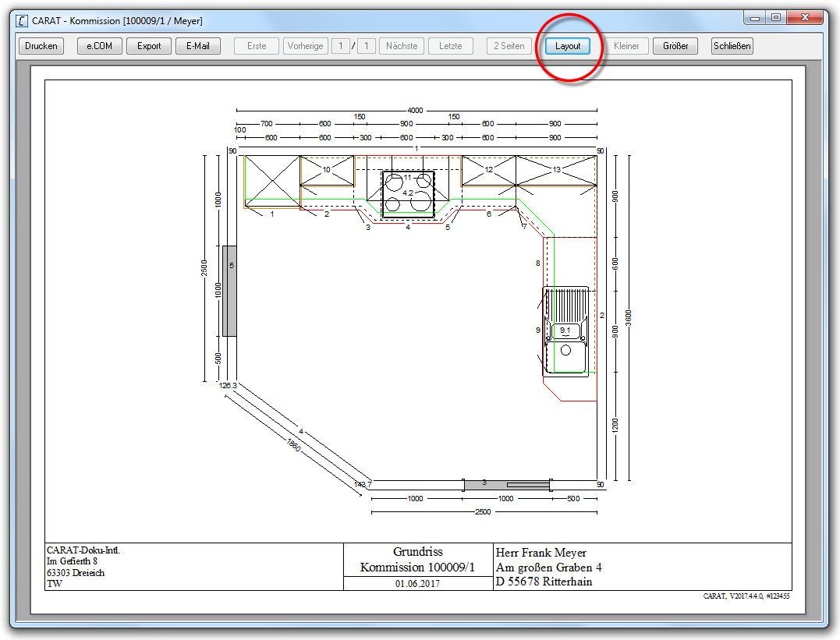Open the Layout settings
This screenshot has width=840, height=640.
[568, 46]
